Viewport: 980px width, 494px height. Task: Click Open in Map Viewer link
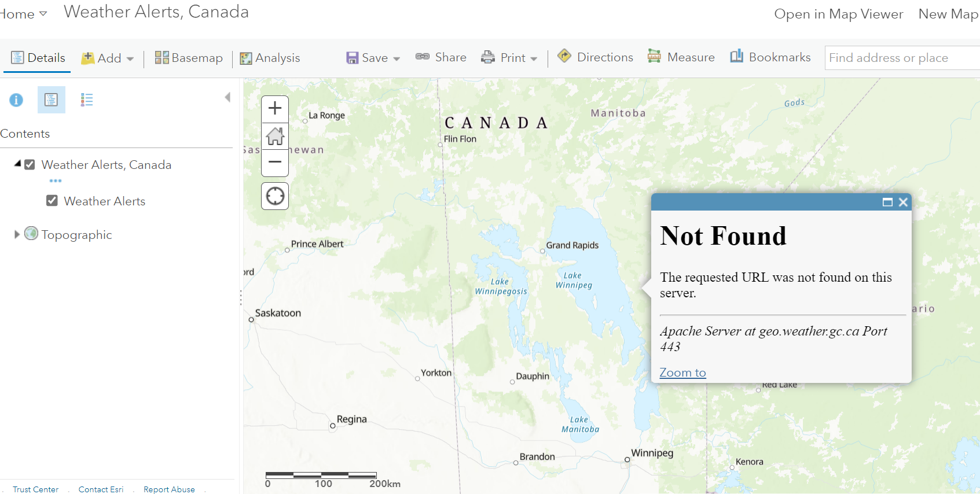point(839,14)
